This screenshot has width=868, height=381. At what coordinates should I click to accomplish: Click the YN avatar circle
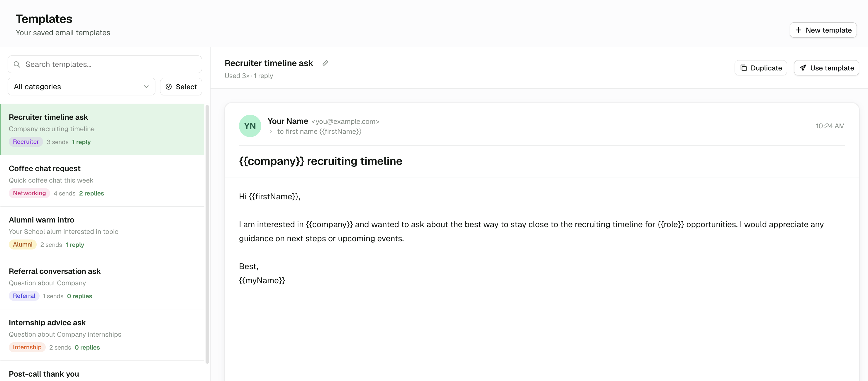[250, 126]
